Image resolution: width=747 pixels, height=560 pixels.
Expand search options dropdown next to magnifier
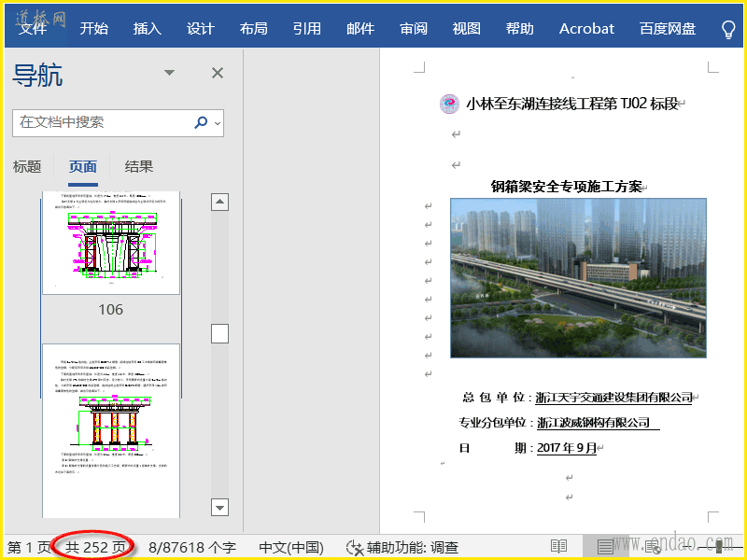218,122
